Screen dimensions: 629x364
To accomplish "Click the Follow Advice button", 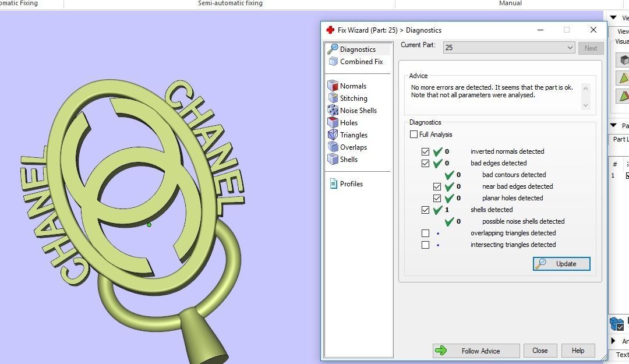I will coord(476,351).
